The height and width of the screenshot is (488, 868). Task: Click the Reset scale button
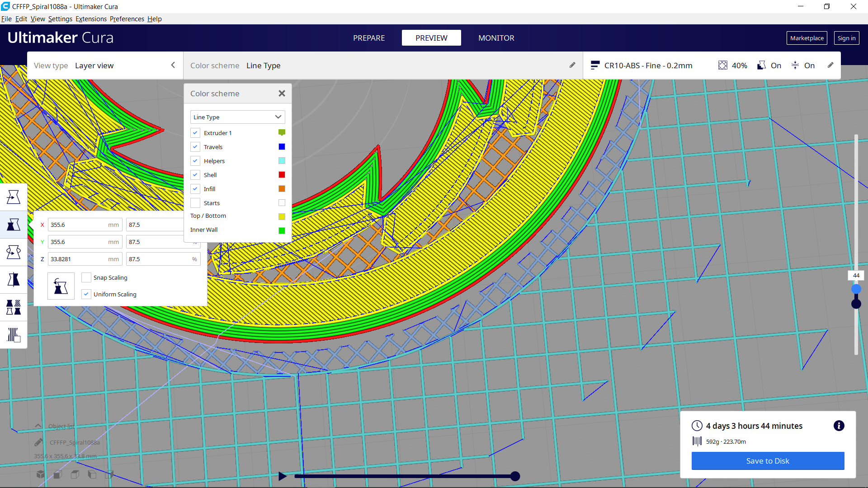61,286
